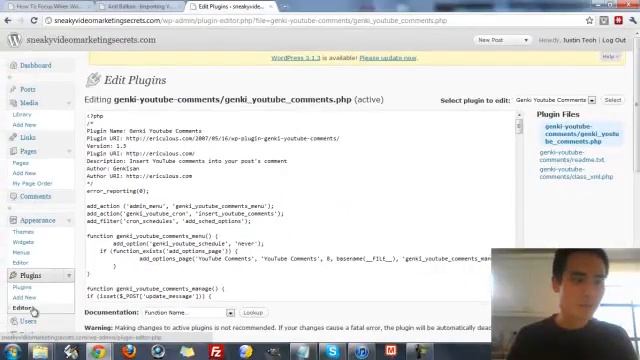640x360 pixels.
Task: Collapse the Media menu arrow
Action: [69, 103]
